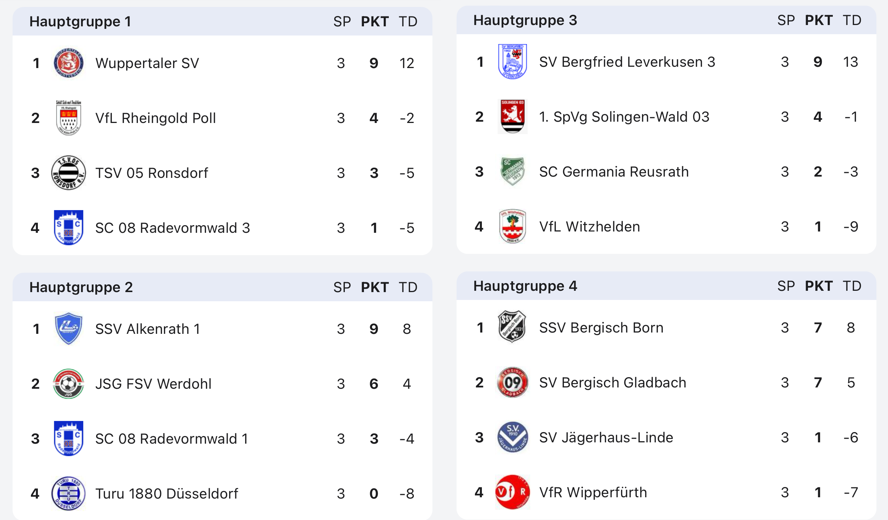Click the Turu 1880 Düsseldorf crest

(x=68, y=494)
